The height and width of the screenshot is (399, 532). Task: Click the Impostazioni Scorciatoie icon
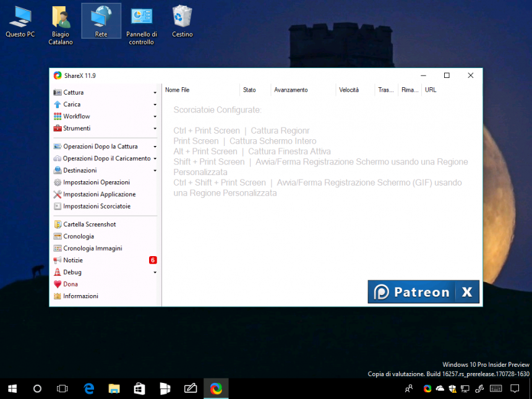pyautogui.click(x=58, y=206)
